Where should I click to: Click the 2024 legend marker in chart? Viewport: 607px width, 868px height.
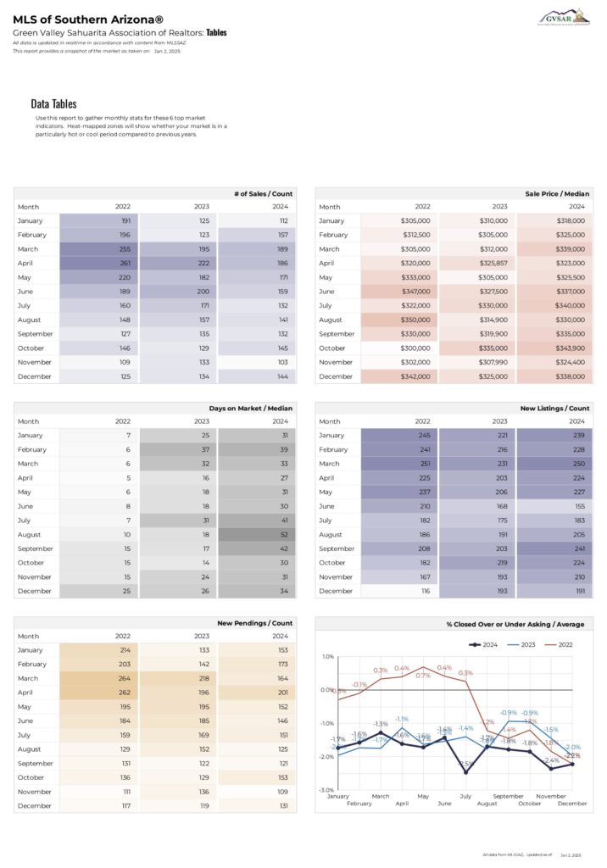[x=474, y=645]
